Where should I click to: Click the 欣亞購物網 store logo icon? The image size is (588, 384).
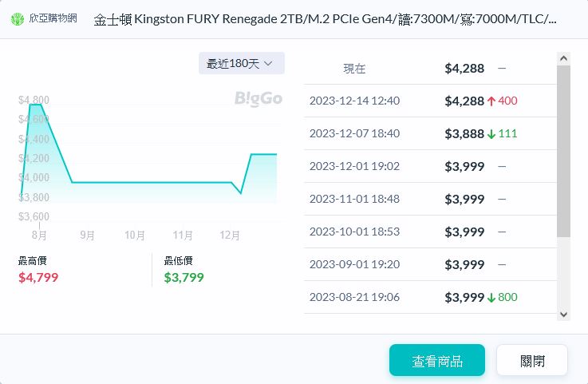click(18, 18)
